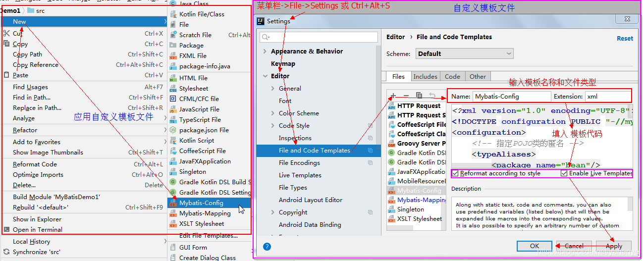Image resolution: width=644 pixels, height=261 pixels.
Task: Choose Find Usages in context menu
Action: [83, 87]
